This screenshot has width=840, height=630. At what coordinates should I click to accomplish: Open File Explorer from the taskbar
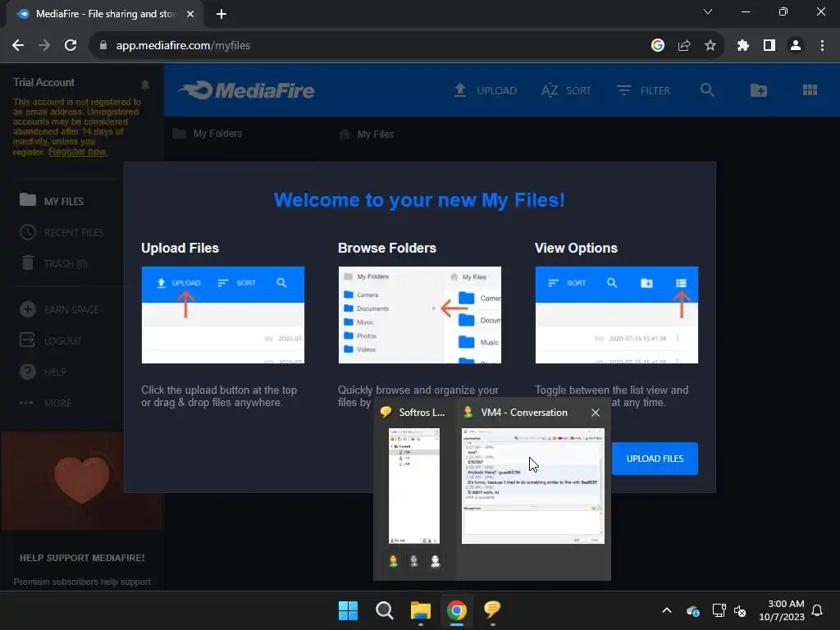421,610
